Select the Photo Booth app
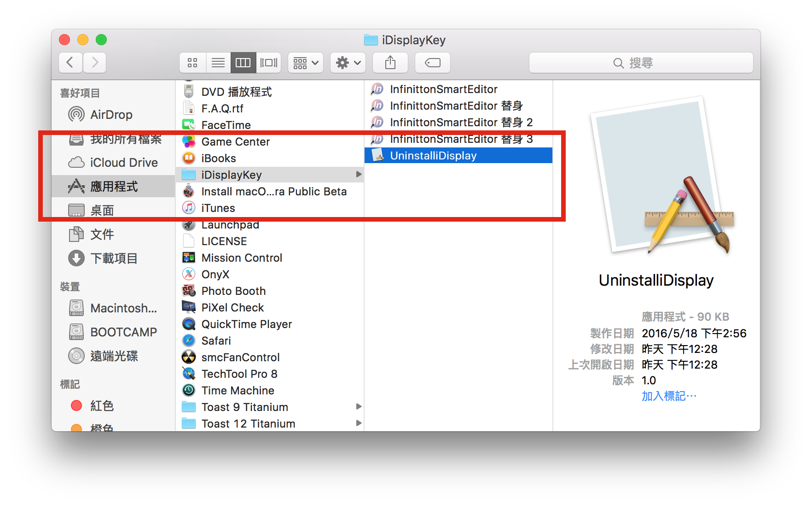This screenshot has height=505, width=812. [x=233, y=291]
